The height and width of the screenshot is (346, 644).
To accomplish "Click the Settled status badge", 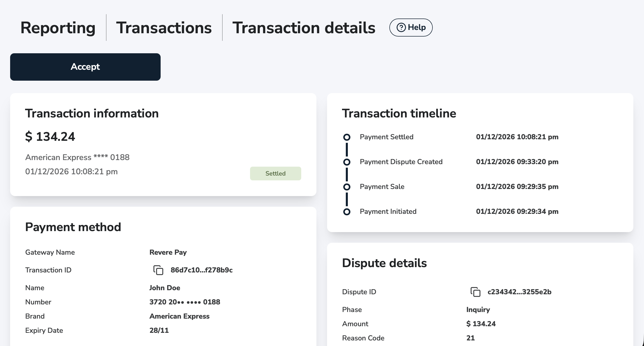I will pos(275,174).
